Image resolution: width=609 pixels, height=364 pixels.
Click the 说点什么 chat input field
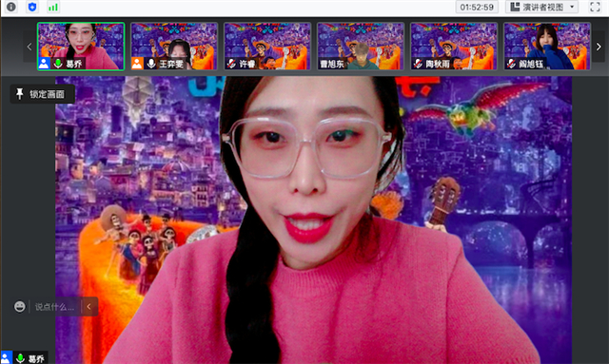tap(54, 307)
